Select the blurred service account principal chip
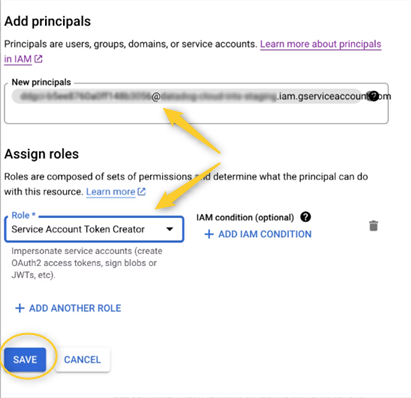The width and height of the screenshot is (411, 398). (x=187, y=96)
